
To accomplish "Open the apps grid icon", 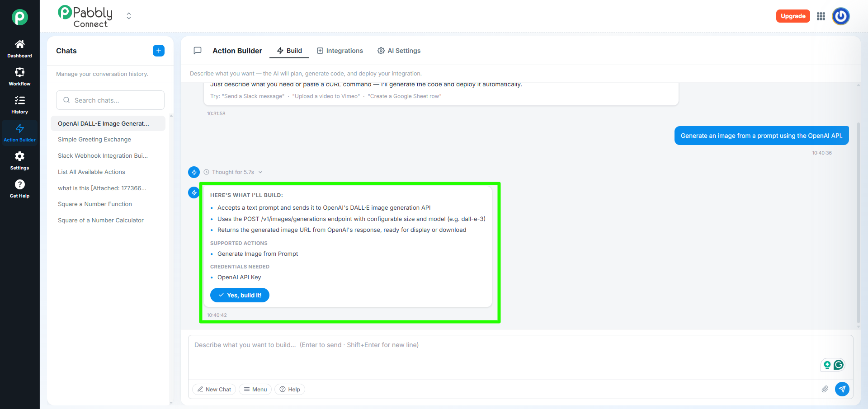I will click(821, 16).
